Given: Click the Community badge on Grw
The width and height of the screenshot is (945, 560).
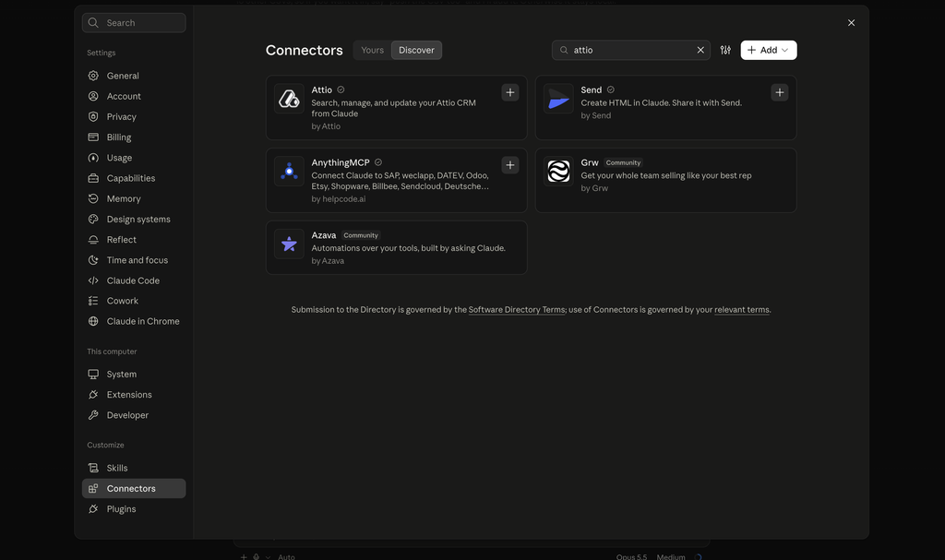Looking at the screenshot, I should pos(623,162).
